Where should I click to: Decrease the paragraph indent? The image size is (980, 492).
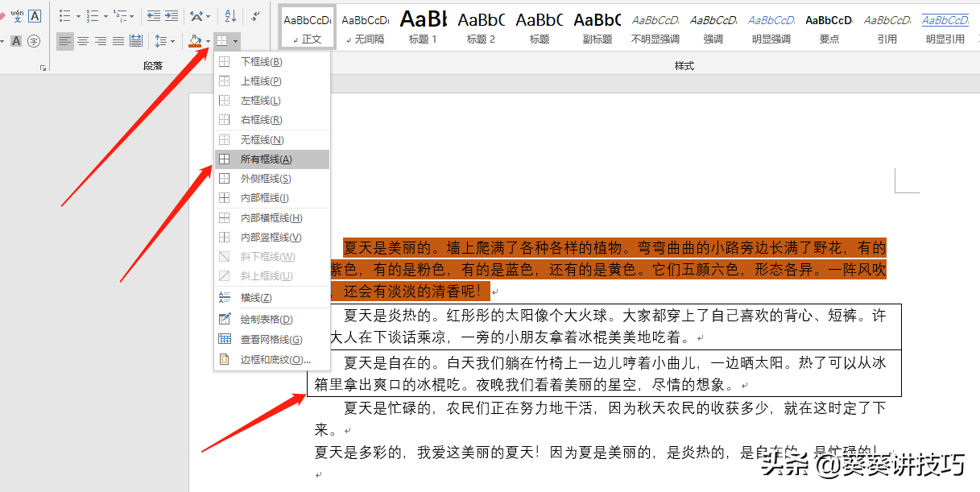[x=153, y=16]
